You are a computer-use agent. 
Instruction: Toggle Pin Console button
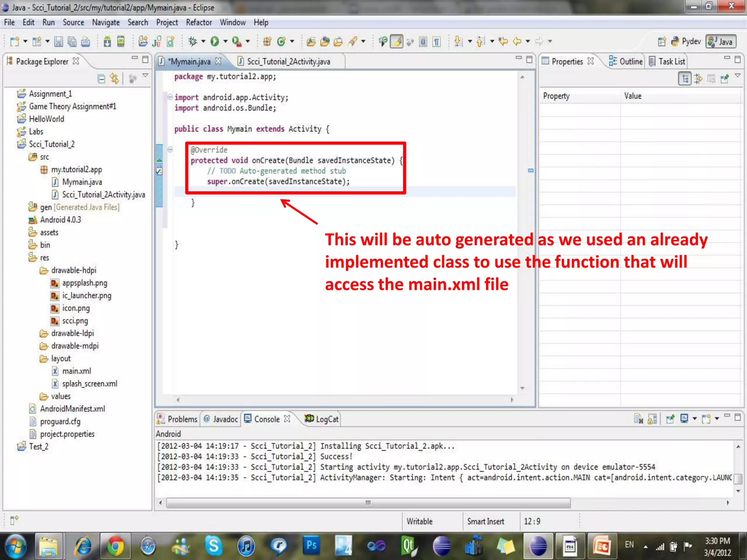click(670, 419)
